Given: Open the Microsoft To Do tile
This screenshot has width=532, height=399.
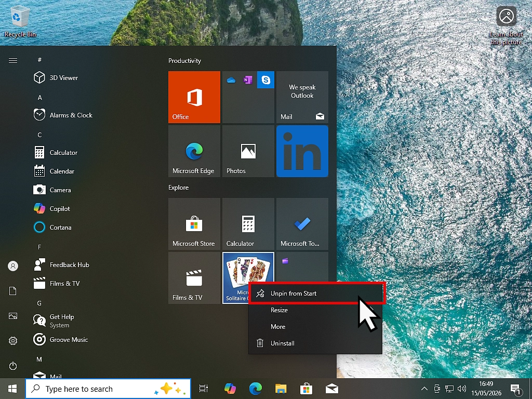Looking at the screenshot, I should pos(302,224).
